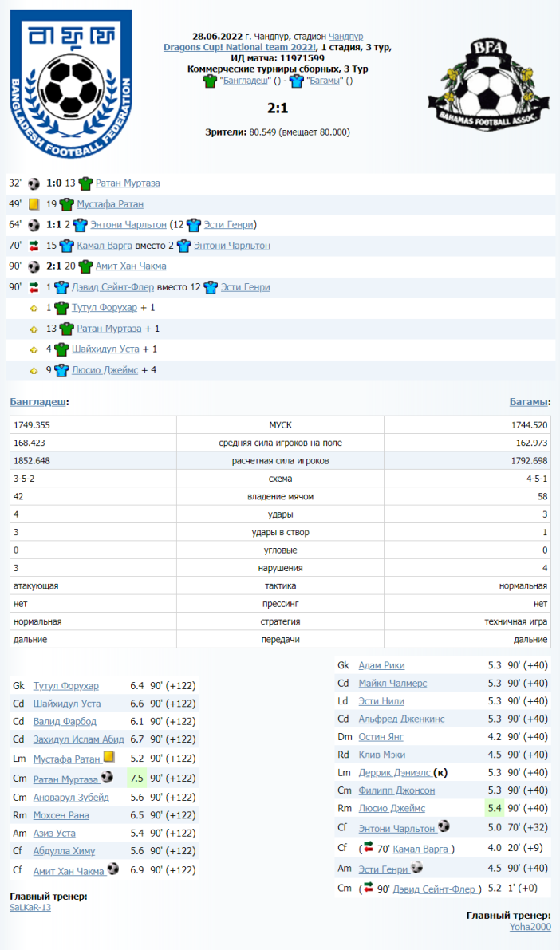Click the substitution arrows icon at minute 70'
Image resolution: width=560 pixels, height=950 pixels.
(x=34, y=246)
